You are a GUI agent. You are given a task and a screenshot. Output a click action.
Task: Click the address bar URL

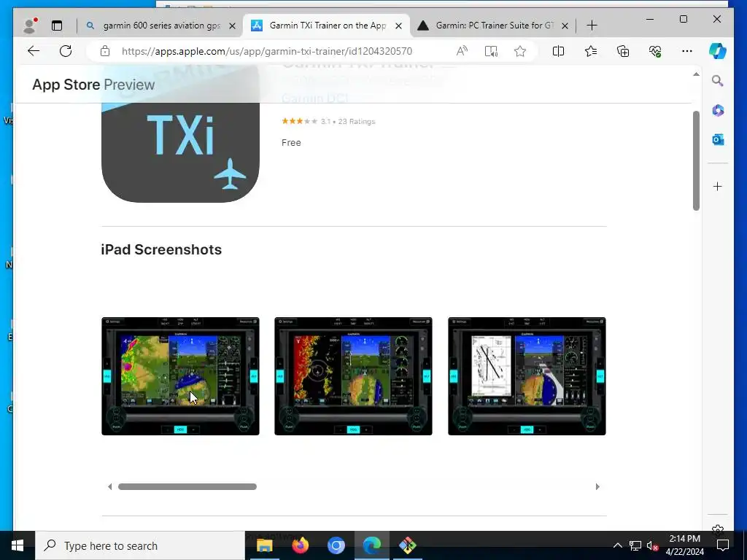(x=267, y=51)
